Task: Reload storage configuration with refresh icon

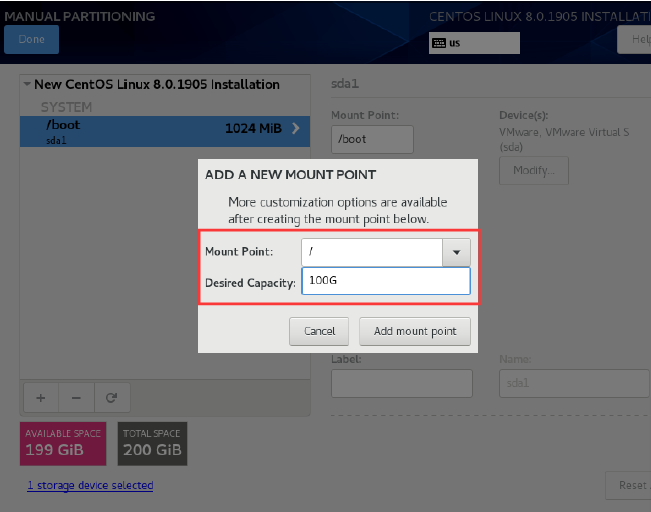Action: pos(112,398)
